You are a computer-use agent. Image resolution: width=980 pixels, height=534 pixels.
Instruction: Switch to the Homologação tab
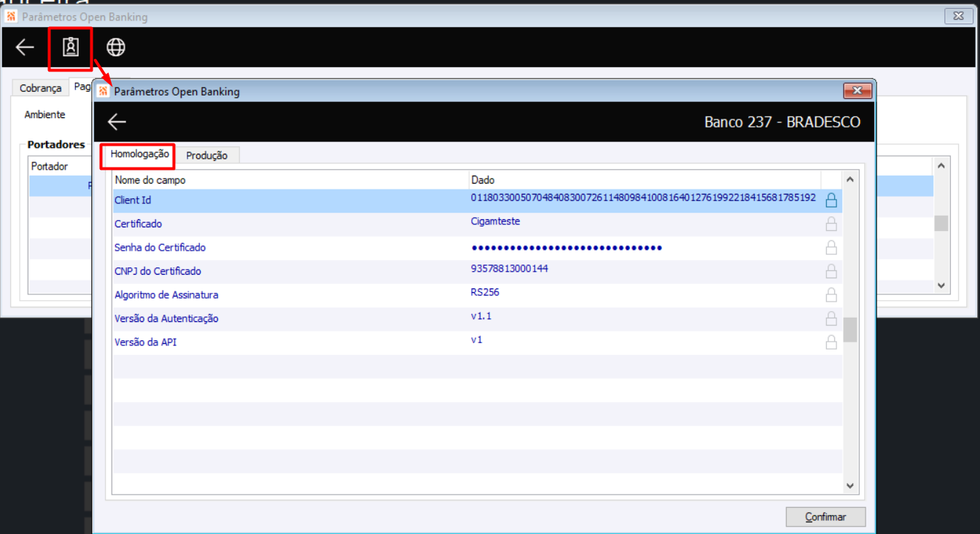point(139,154)
